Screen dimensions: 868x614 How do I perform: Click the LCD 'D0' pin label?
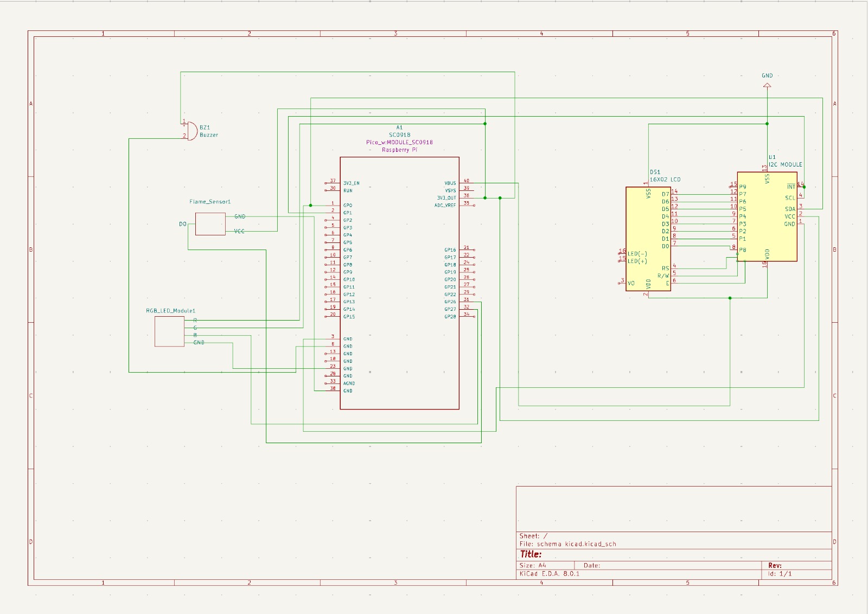pos(665,246)
